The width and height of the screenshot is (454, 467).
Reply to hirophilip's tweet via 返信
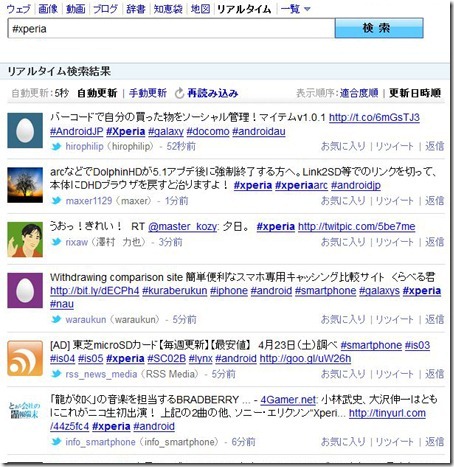[434, 146]
